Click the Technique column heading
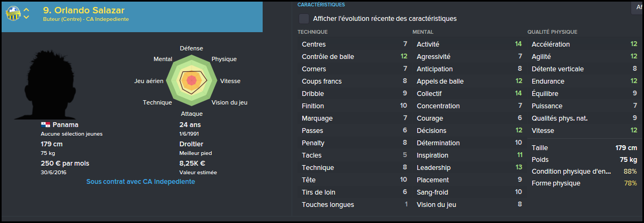Screen dimensions: 644x223 click(x=313, y=32)
